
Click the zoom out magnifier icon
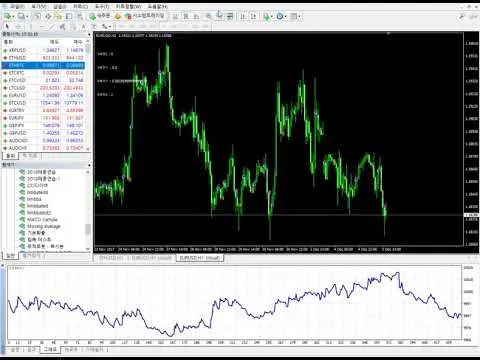[x=219, y=16]
